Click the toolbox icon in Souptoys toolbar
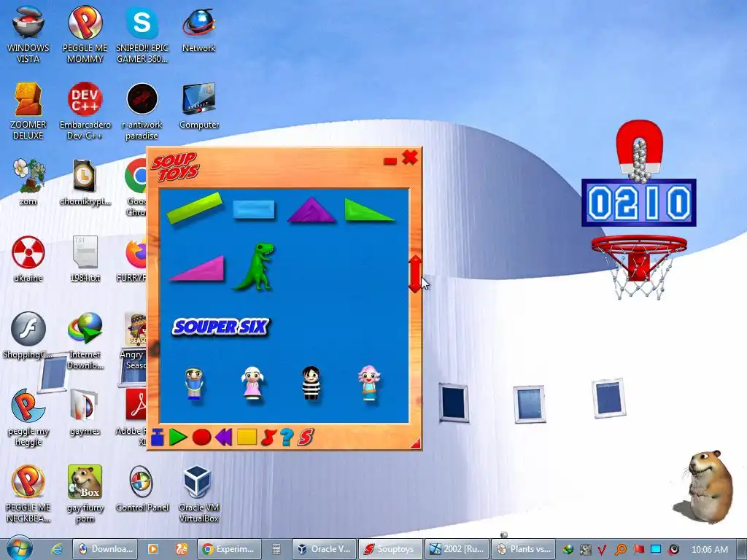Image resolution: width=747 pixels, height=560 pixels. (158, 437)
